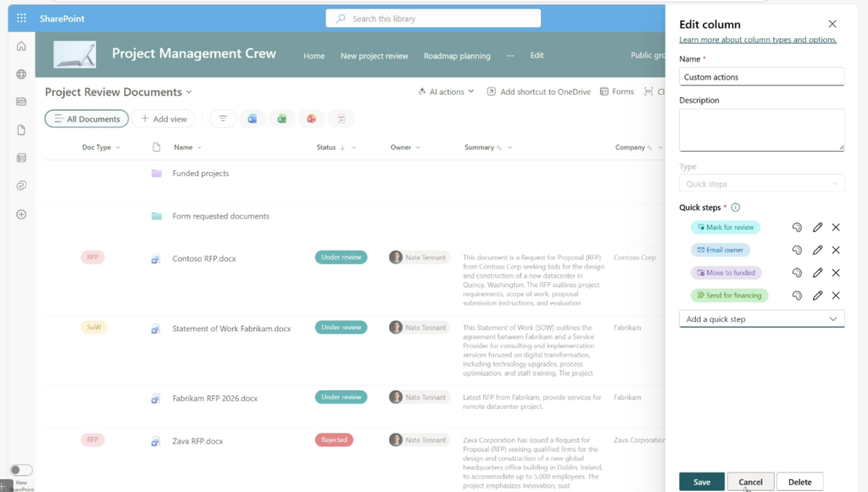
Task: Save the edited column settings
Action: click(701, 482)
